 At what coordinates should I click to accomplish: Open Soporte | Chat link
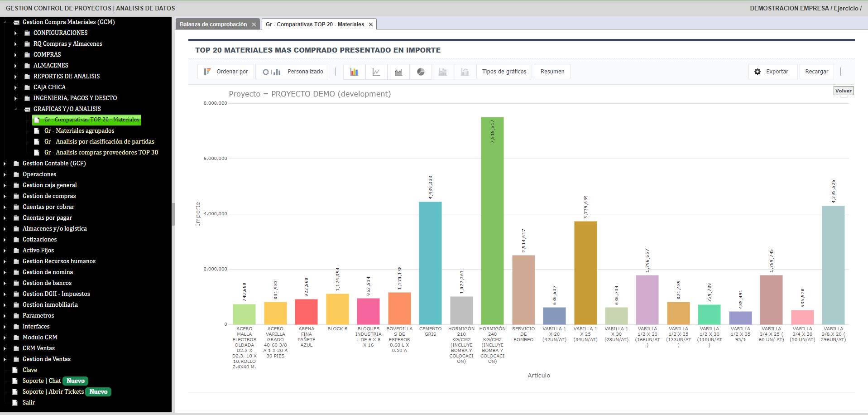[x=42, y=381]
